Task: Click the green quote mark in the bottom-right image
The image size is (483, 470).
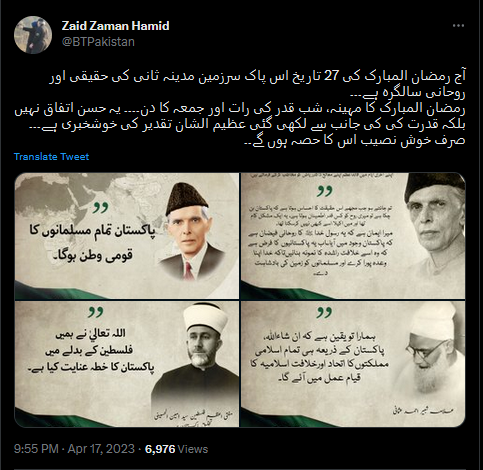Action: coord(324,312)
